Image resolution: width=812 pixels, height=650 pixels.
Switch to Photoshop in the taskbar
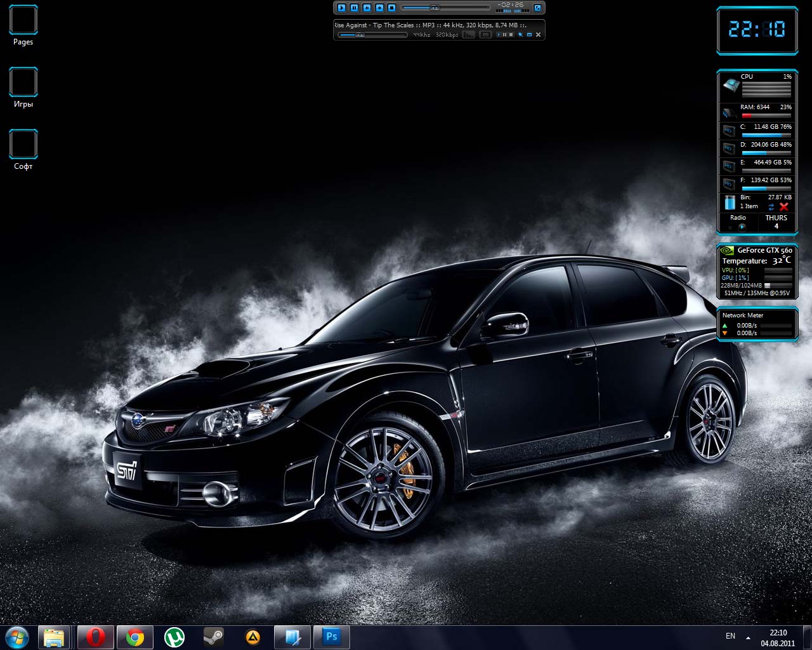point(331,637)
